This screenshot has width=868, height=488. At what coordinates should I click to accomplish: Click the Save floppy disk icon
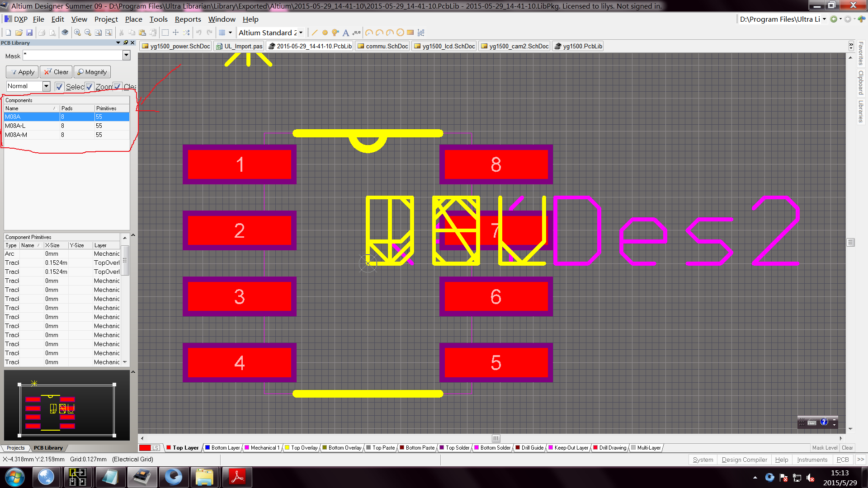(29, 33)
